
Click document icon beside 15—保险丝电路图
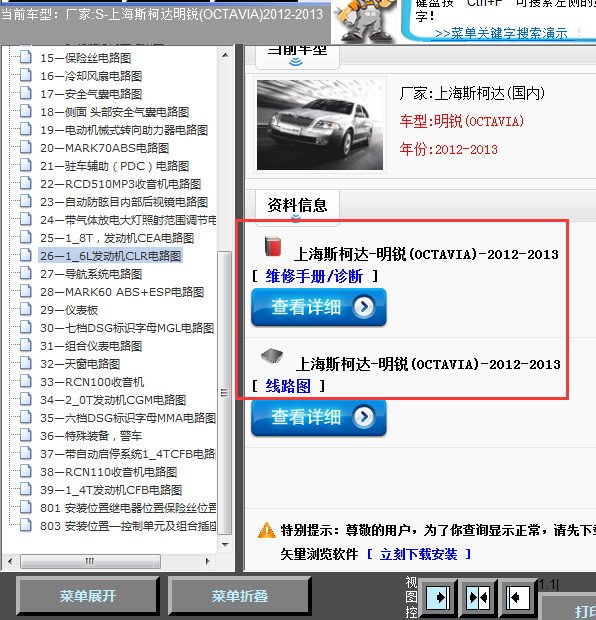click(x=26, y=57)
